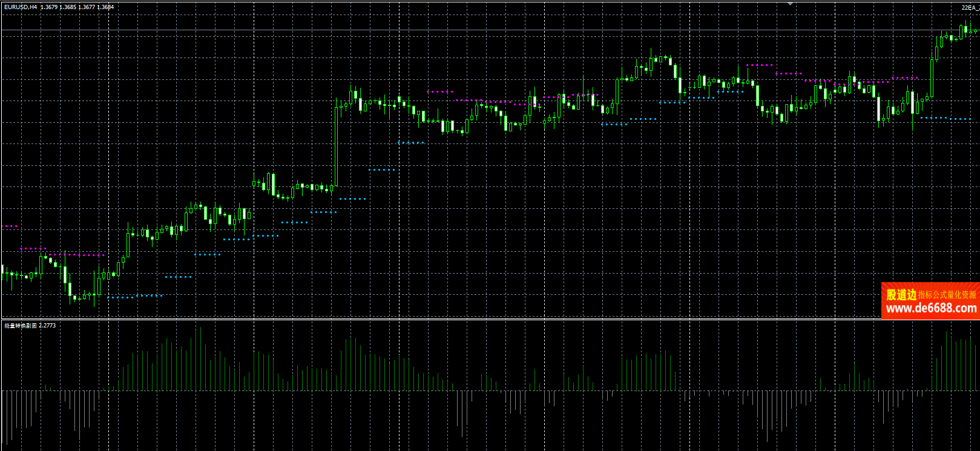Click the 22EA label in top-right corner
980x451 pixels.
[x=970, y=7]
